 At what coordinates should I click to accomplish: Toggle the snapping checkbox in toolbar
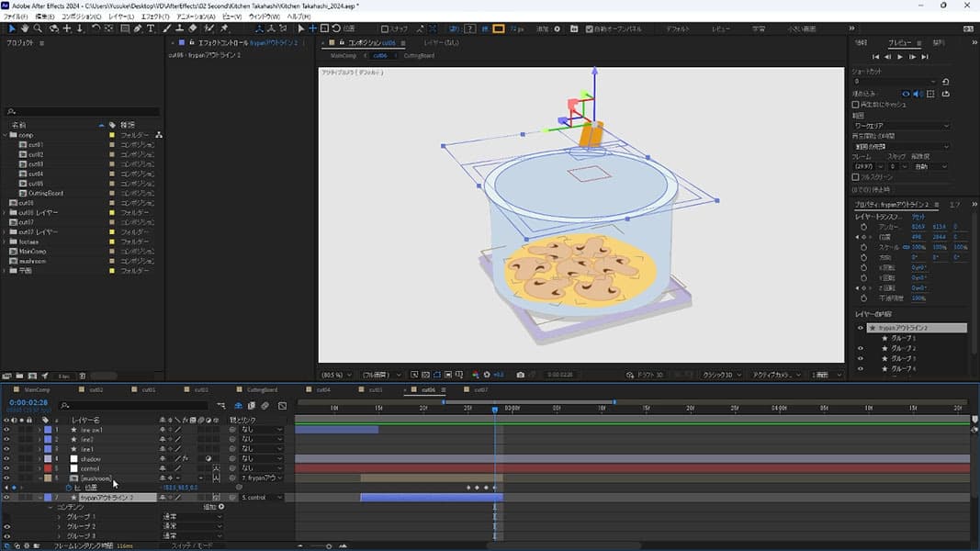385,28
